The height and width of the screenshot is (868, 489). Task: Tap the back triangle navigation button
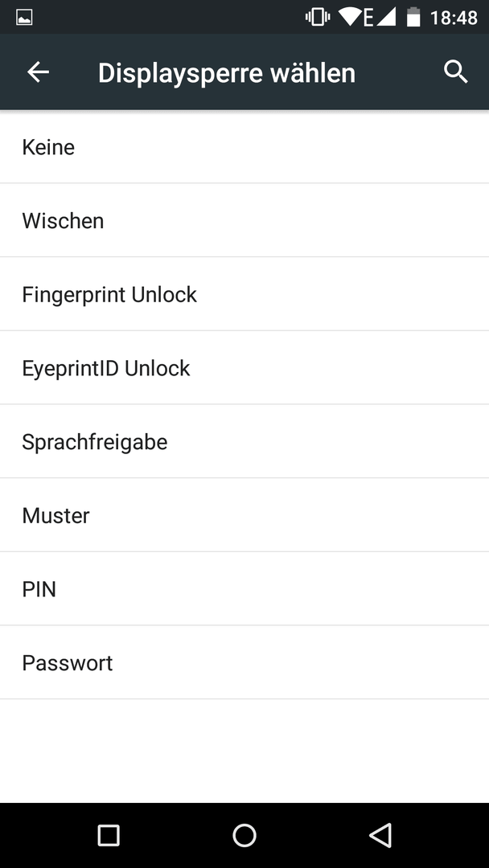(x=380, y=835)
